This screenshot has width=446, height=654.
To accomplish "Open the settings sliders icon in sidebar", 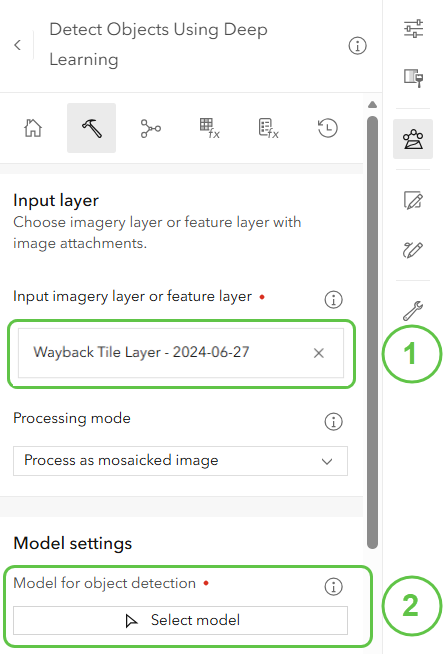I will tap(413, 29).
